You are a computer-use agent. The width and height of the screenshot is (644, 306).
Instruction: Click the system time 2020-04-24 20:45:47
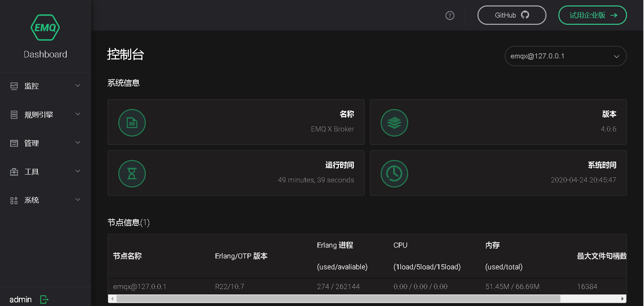click(584, 180)
